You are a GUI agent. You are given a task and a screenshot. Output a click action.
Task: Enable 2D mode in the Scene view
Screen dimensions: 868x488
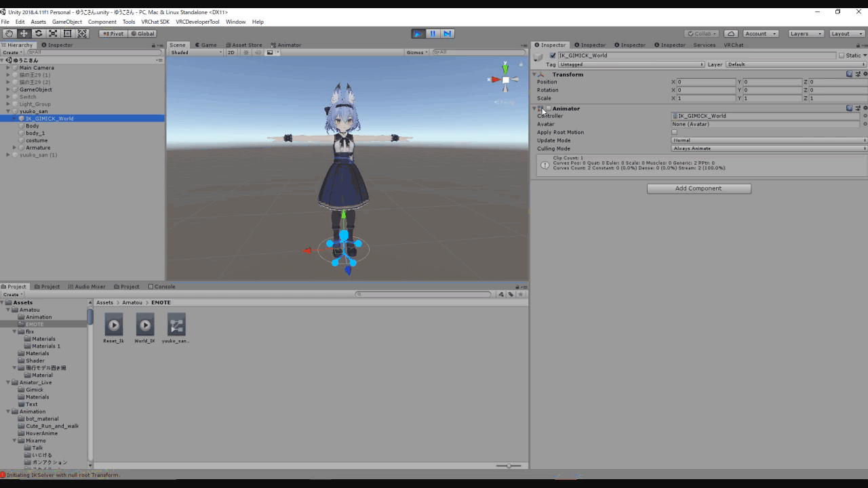(231, 52)
